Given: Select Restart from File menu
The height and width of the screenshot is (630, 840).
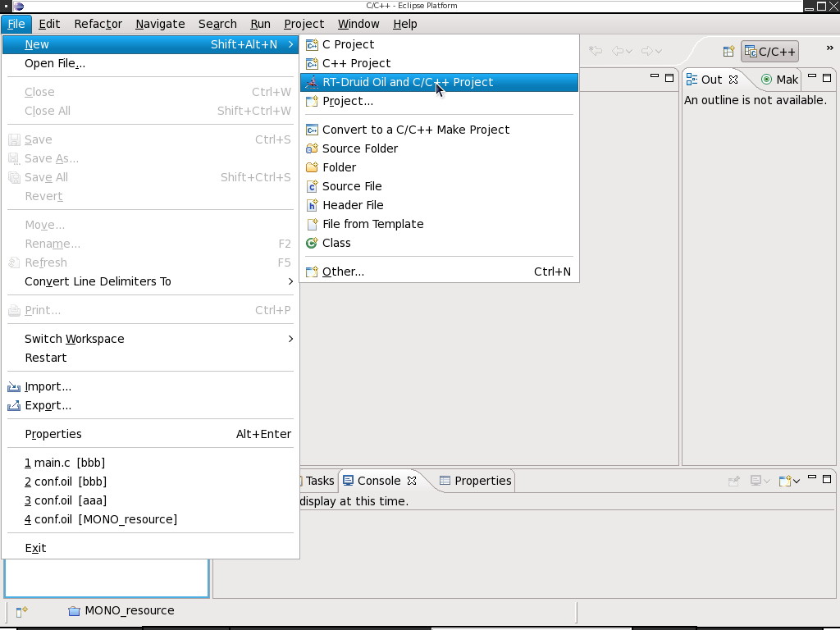Looking at the screenshot, I should (x=150, y=358).
